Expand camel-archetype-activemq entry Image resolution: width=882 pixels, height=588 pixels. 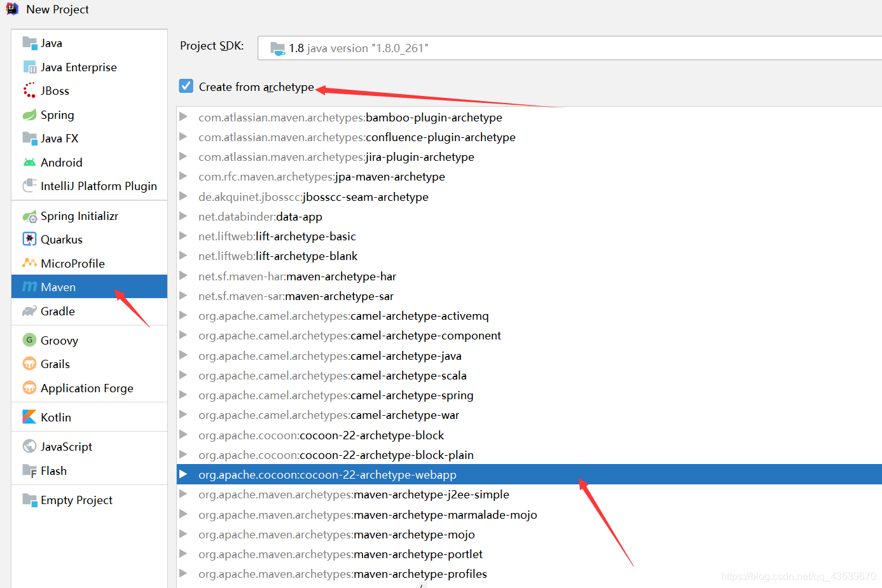(183, 315)
